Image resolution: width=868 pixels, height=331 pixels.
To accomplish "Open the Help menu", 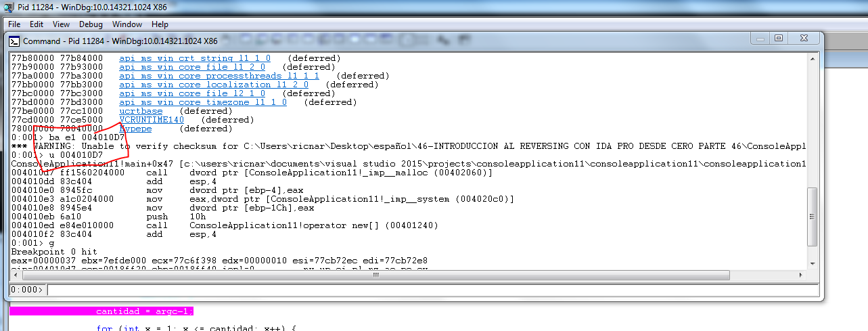I will (160, 24).
